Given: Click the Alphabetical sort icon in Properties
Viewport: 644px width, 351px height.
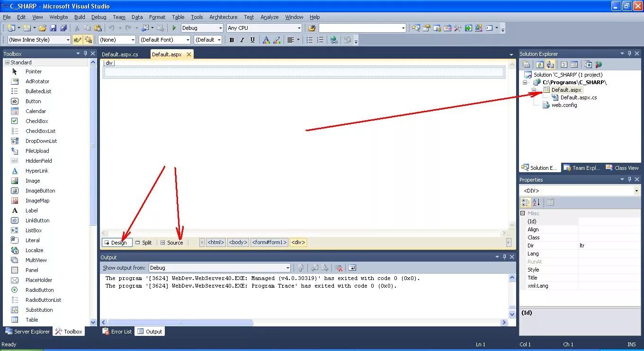Looking at the screenshot, I should click(x=536, y=202).
